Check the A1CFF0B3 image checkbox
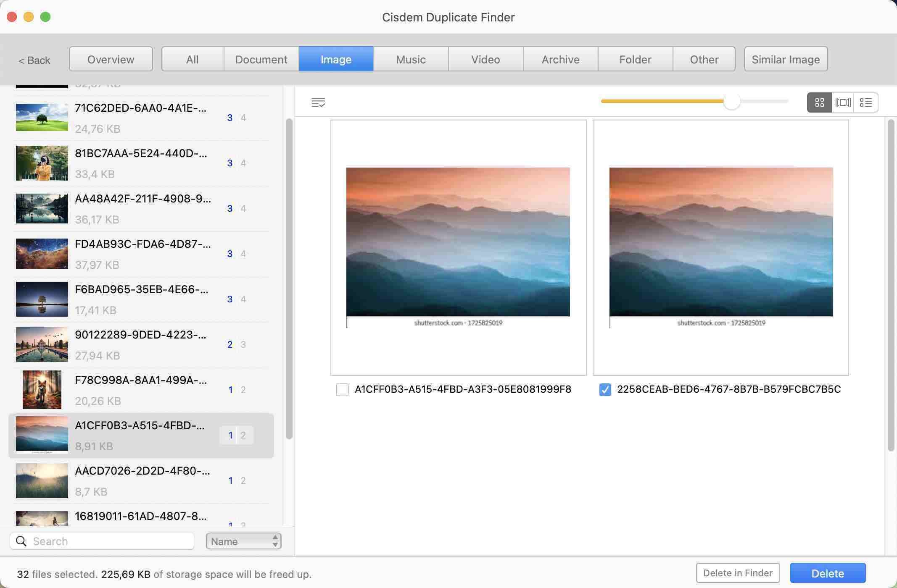The image size is (897, 588). [x=342, y=389]
